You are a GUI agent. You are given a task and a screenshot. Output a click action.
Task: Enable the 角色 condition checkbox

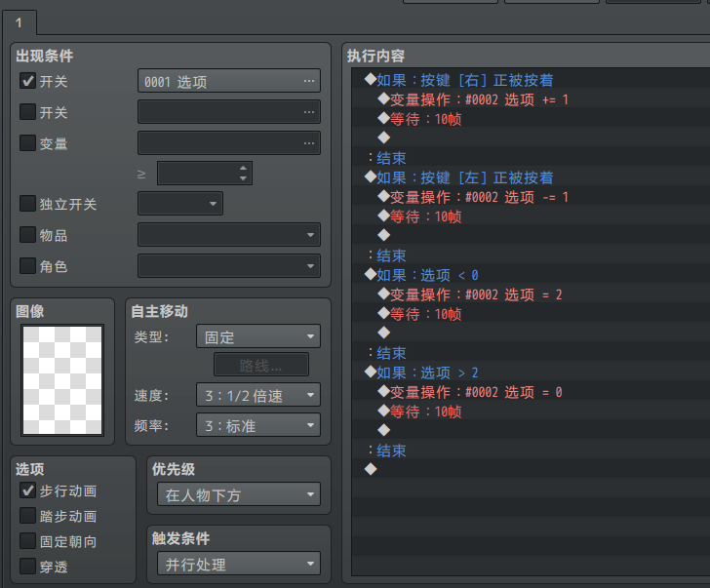tap(27, 266)
